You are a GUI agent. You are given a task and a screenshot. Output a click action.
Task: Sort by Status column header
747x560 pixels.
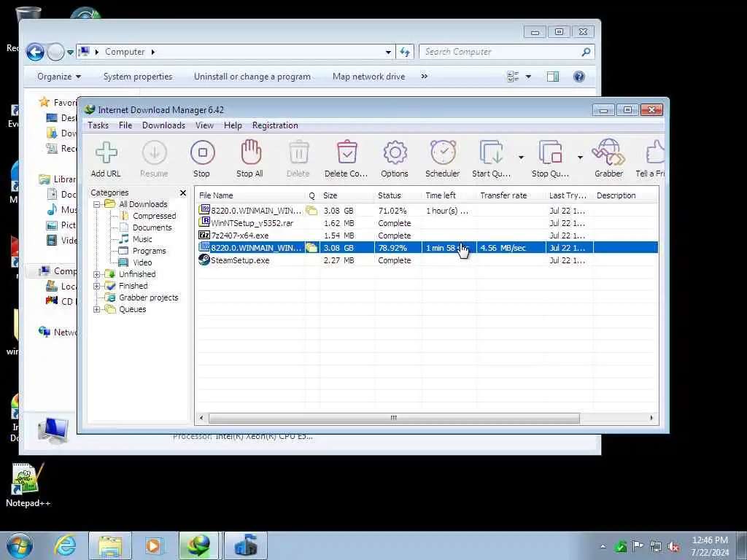[x=398, y=195]
